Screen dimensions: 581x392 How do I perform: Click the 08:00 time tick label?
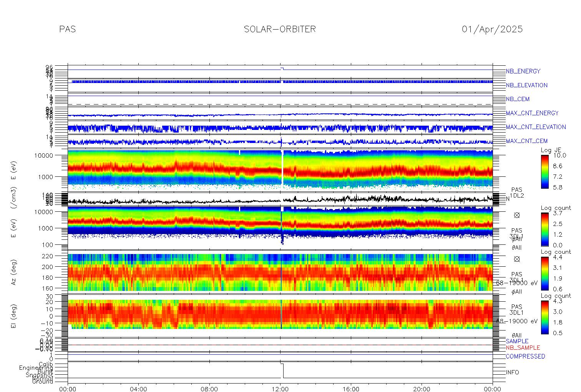209,389
